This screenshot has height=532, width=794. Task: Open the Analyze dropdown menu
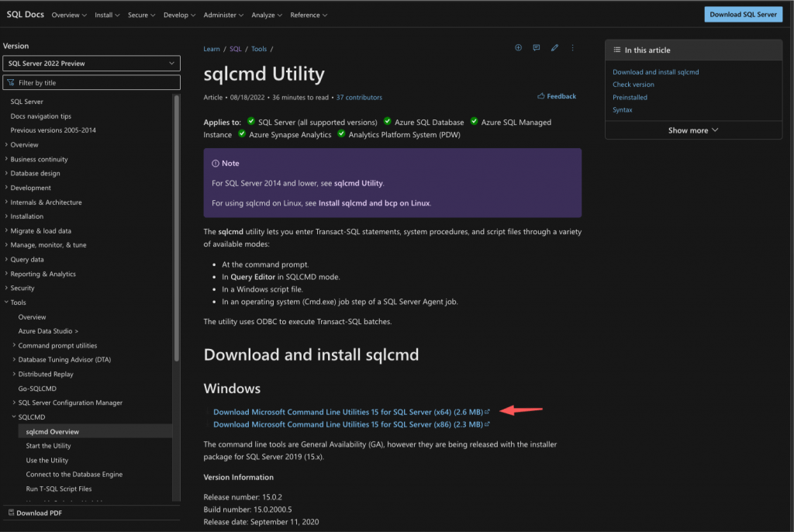coord(267,16)
